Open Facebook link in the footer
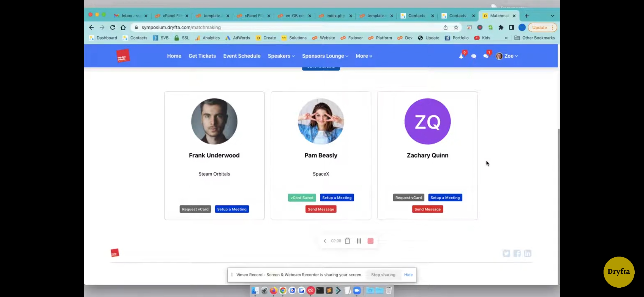The image size is (644, 297). coord(517,253)
